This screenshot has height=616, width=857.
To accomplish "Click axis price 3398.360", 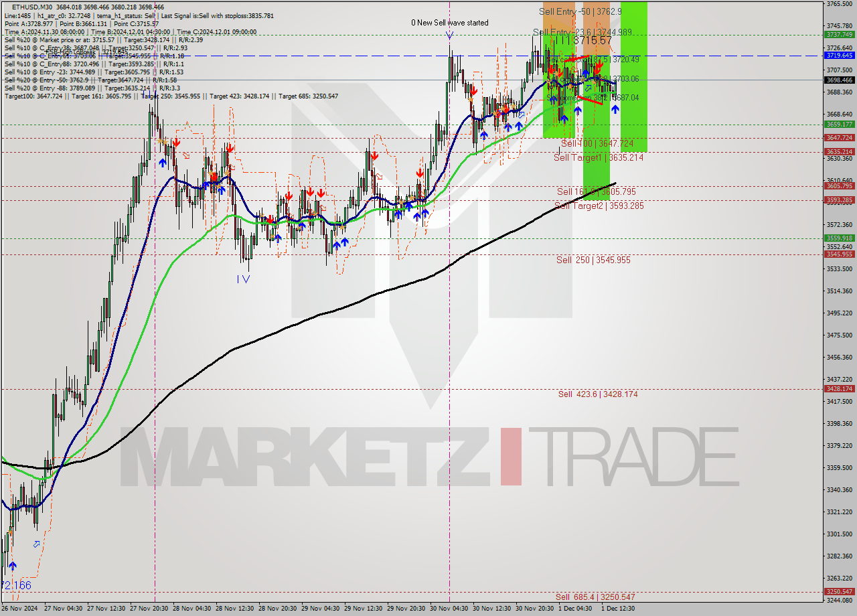I will [839, 424].
